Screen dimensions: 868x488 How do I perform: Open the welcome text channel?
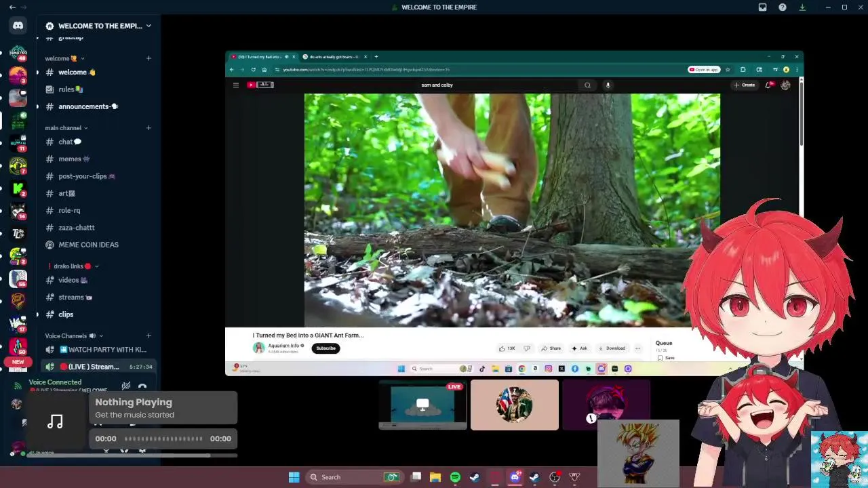coord(98,72)
